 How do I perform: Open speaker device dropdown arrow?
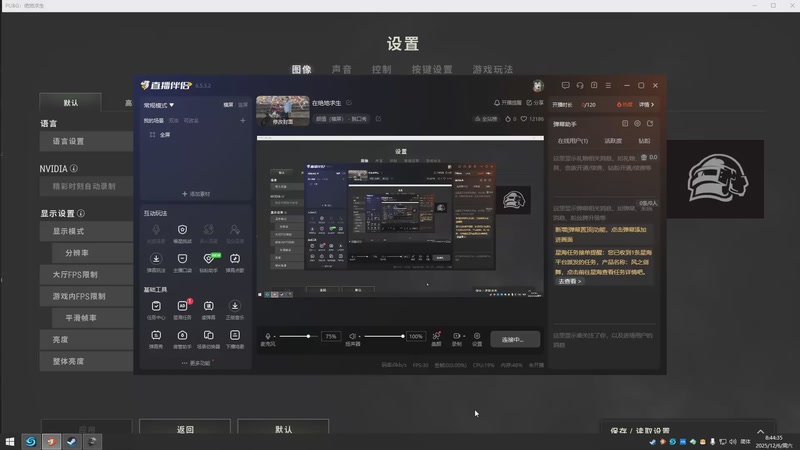pos(359,337)
